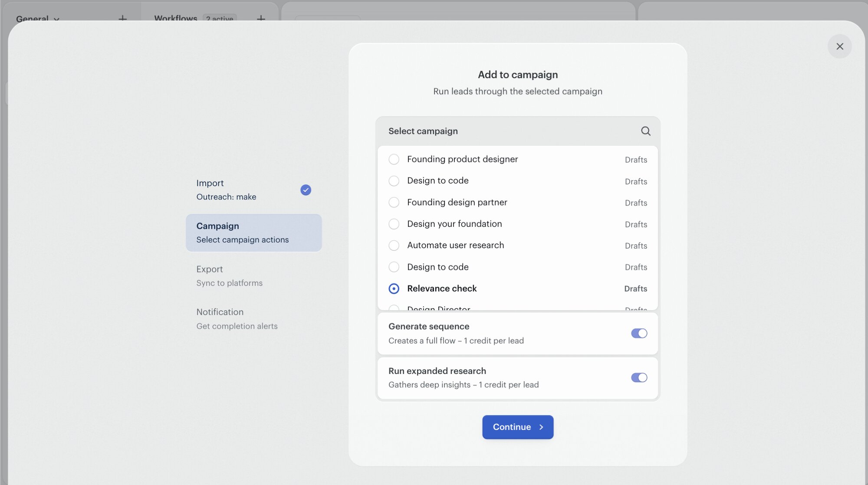Click the Continue button
Screen dimensions: 868x485
pos(518,427)
